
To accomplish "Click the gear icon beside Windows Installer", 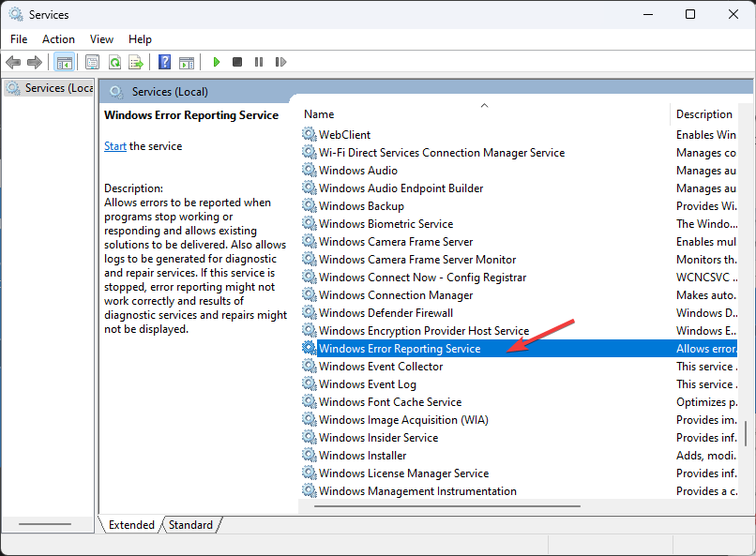I will 309,456.
